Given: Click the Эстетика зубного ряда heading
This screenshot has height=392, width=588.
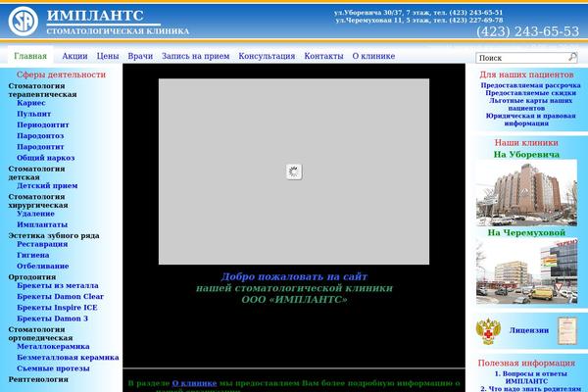Looking at the screenshot, I should coord(54,235).
